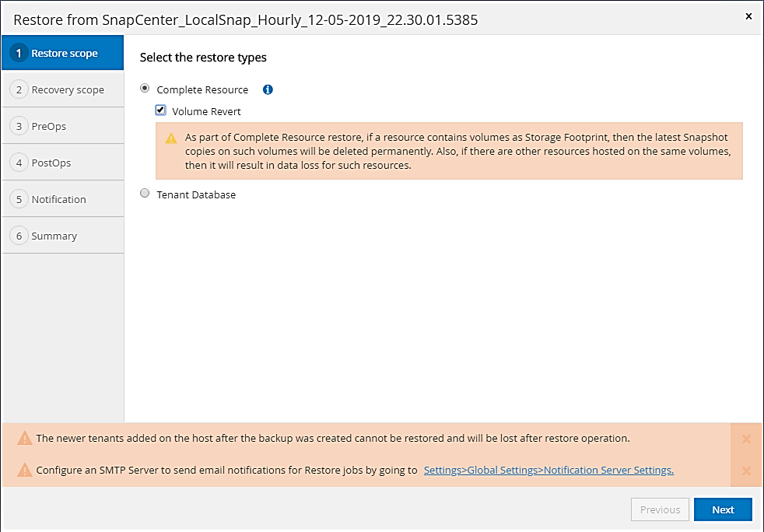Click the Next button
This screenshot has width=764, height=532.
(723, 509)
